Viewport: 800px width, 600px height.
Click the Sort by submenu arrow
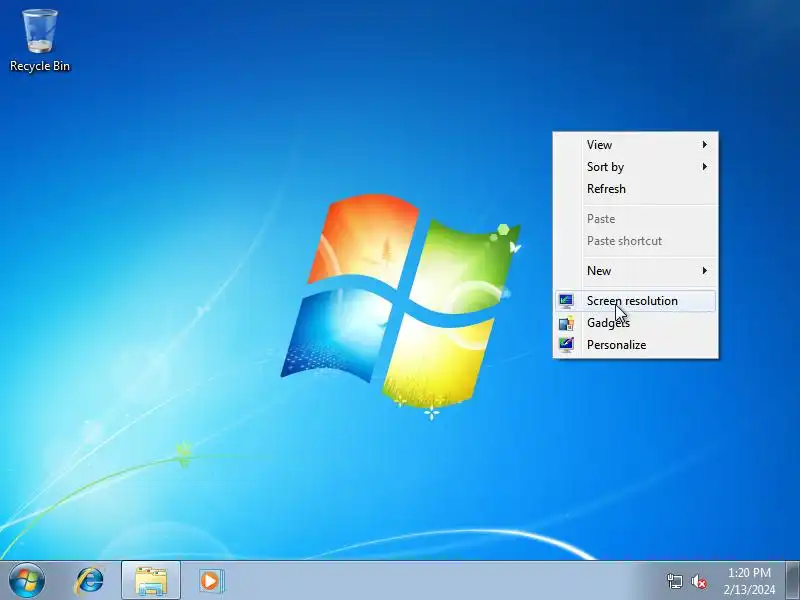pyautogui.click(x=705, y=167)
